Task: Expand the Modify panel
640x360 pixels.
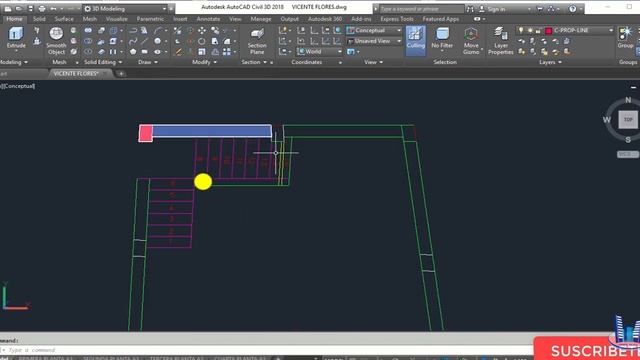Action: tap(204, 62)
